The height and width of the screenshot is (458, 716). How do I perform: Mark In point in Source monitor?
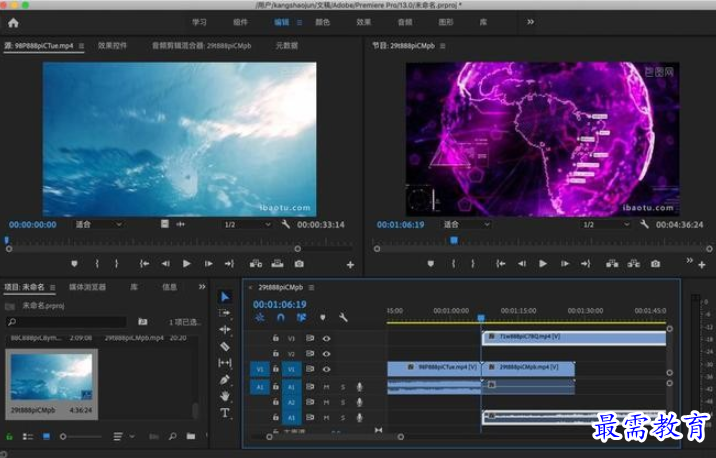click(x=97, y=263)
